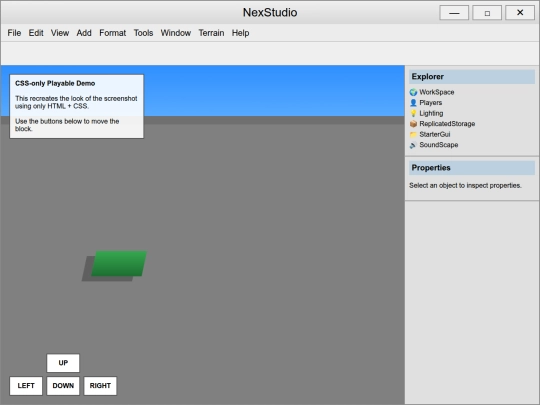Open the Help menu

tap(240, 33)
